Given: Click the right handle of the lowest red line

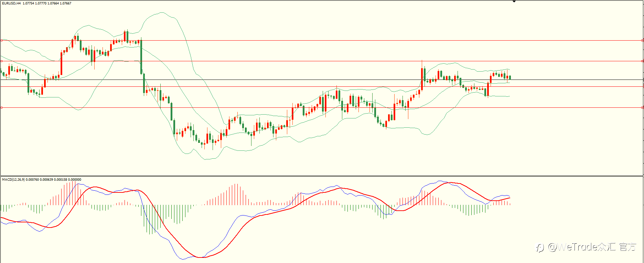Looking at the screenshot, I should point(642,108).
